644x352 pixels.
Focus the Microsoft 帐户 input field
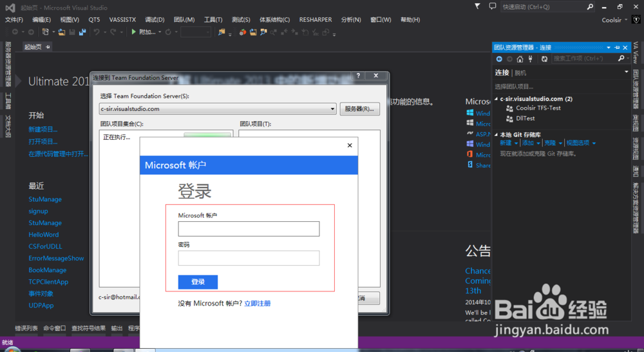coord(249,229)
